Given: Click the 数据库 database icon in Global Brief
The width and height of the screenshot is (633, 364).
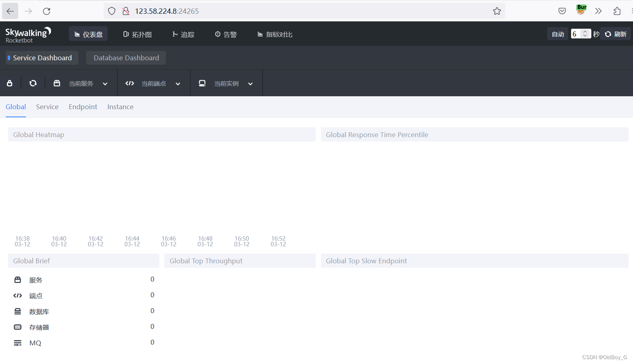Looking at the screenshot, I should 17,311.
